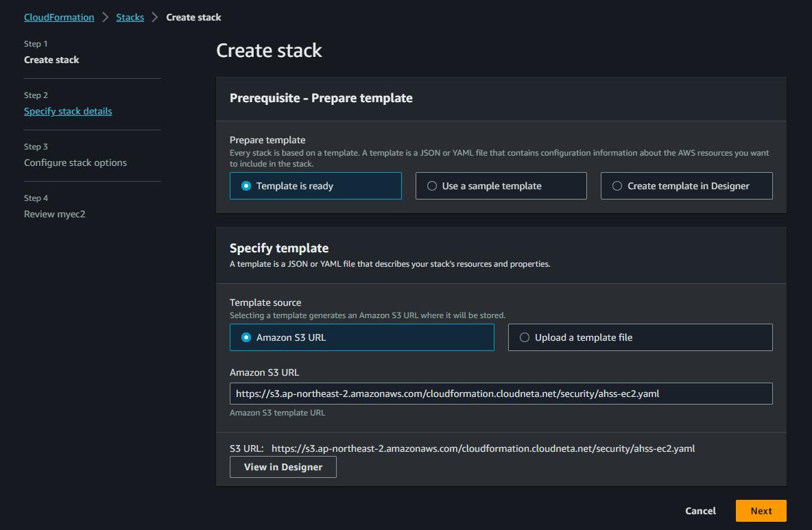The width and height of the screenshot is (812, 530).
Task: Click the Review myec2 step text
Action: pos(54,215)
